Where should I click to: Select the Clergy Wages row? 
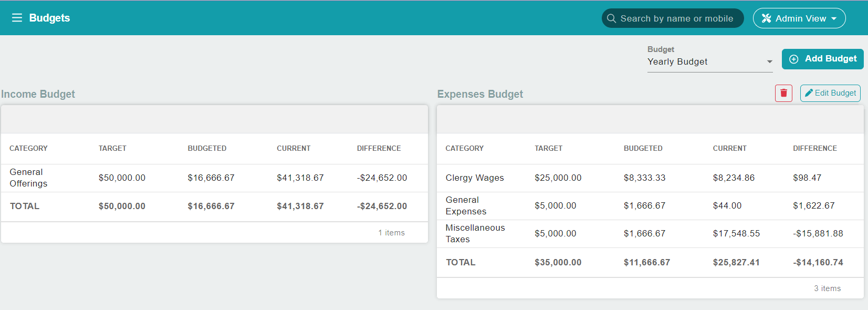coord(650,178)
